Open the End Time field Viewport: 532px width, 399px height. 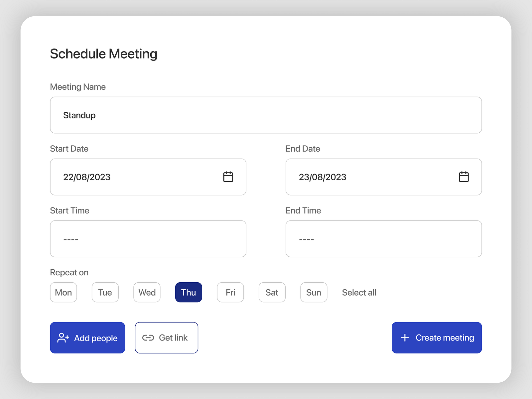point(384,239)
